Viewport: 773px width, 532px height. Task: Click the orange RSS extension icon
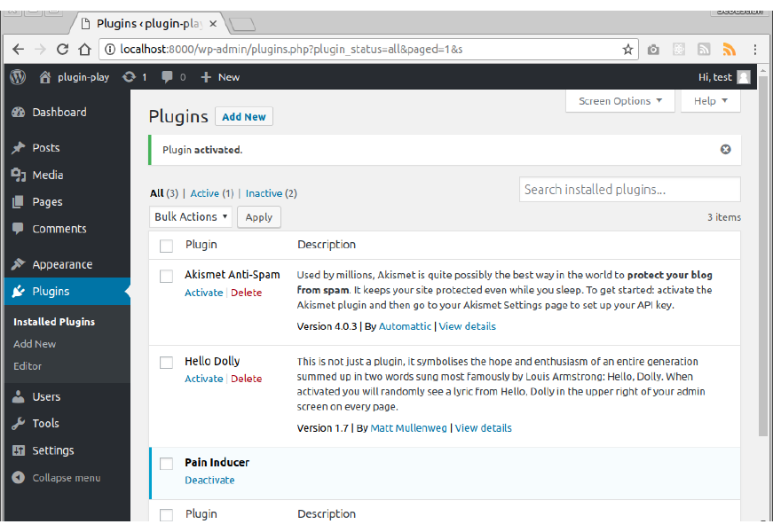click(730, 50)
